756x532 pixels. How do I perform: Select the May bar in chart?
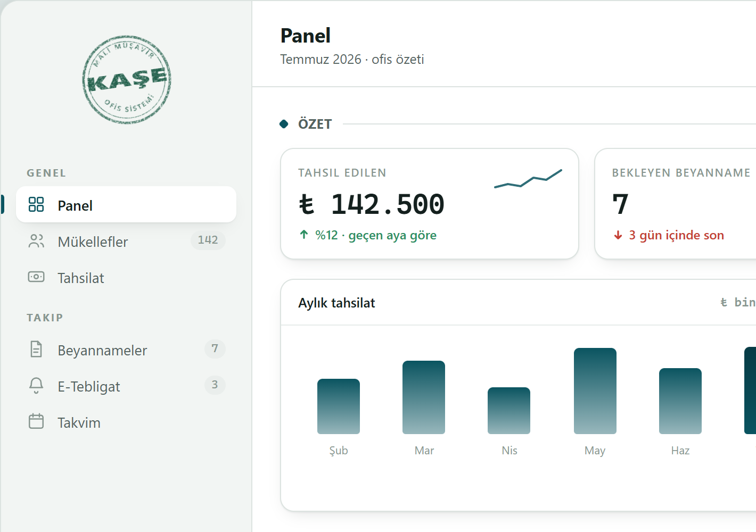coord(595,391)
